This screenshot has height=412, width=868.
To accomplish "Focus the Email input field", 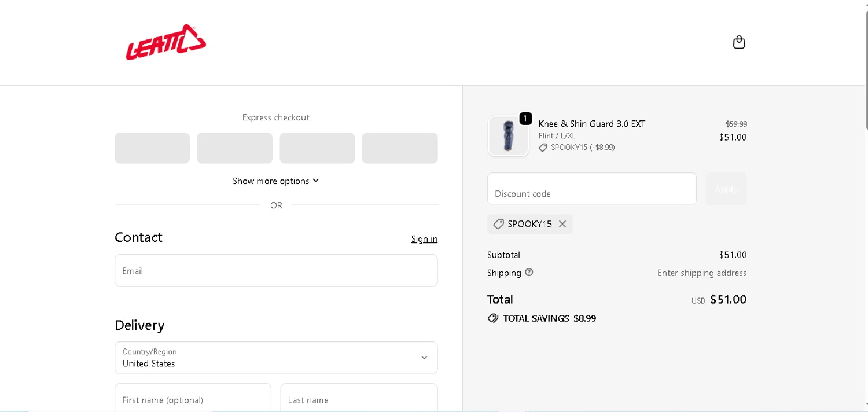I will pos(276,270).
